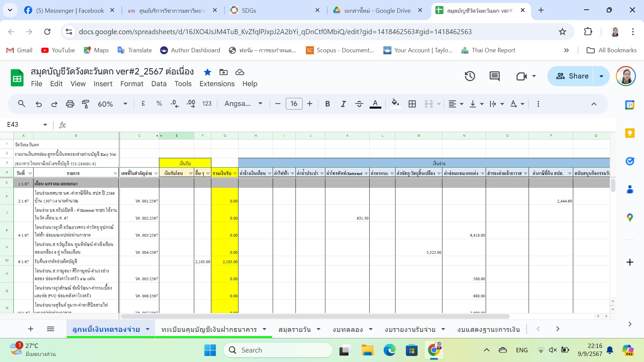Click add new sheet plus button
Screen dimensions: 644x362
point(31,329)
